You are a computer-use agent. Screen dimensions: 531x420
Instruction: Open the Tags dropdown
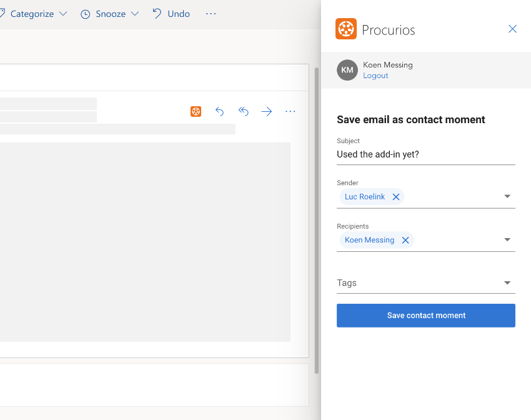425,283
